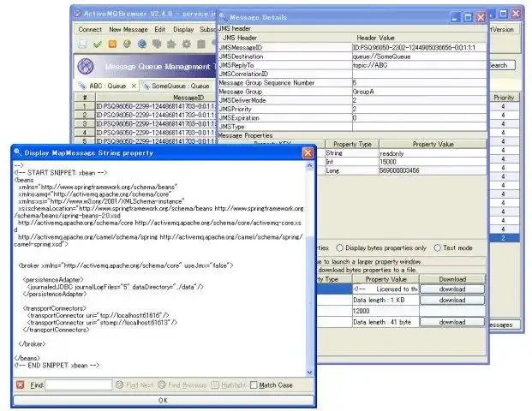The height and width of the screenshot is (411, 532).
Task: Click the Find Next label in find bar
Action: pyautogui.click(x=140, y=385)
